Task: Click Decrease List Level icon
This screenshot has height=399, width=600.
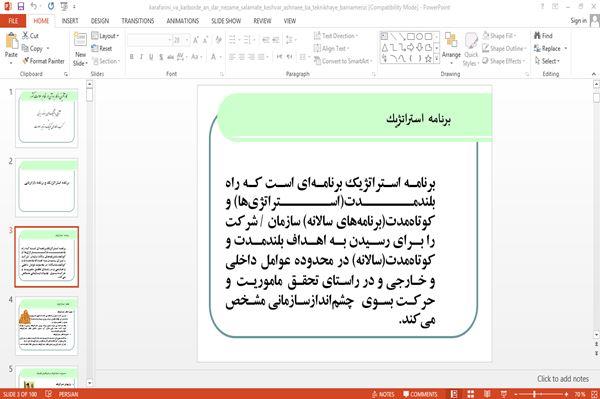Action: point(266,40)
